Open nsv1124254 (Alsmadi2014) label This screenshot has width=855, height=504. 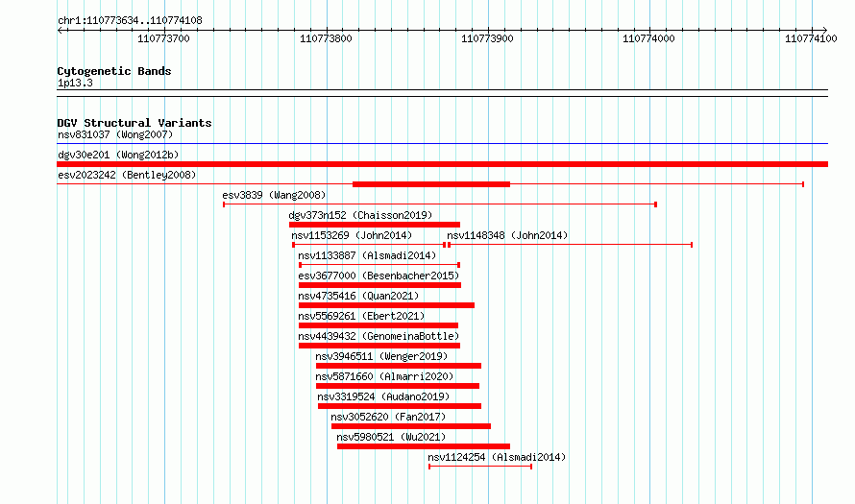[497, 457]
